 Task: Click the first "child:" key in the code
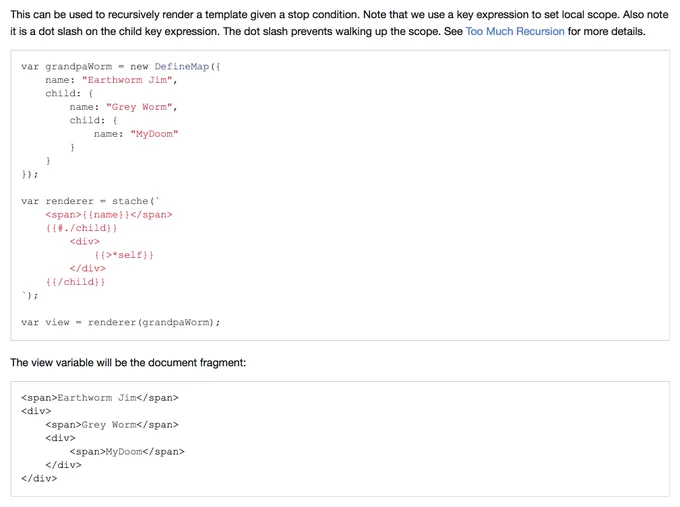(63, 93)
